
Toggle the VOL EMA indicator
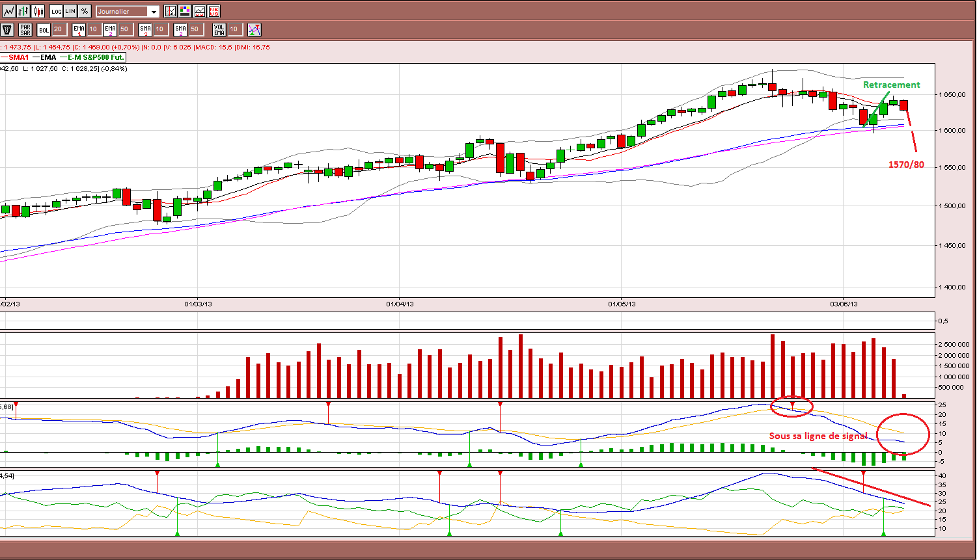[x=219, y=29]
